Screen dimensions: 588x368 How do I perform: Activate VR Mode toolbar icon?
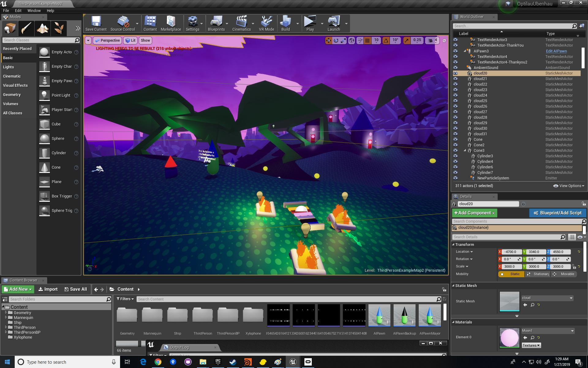[266, 24]
